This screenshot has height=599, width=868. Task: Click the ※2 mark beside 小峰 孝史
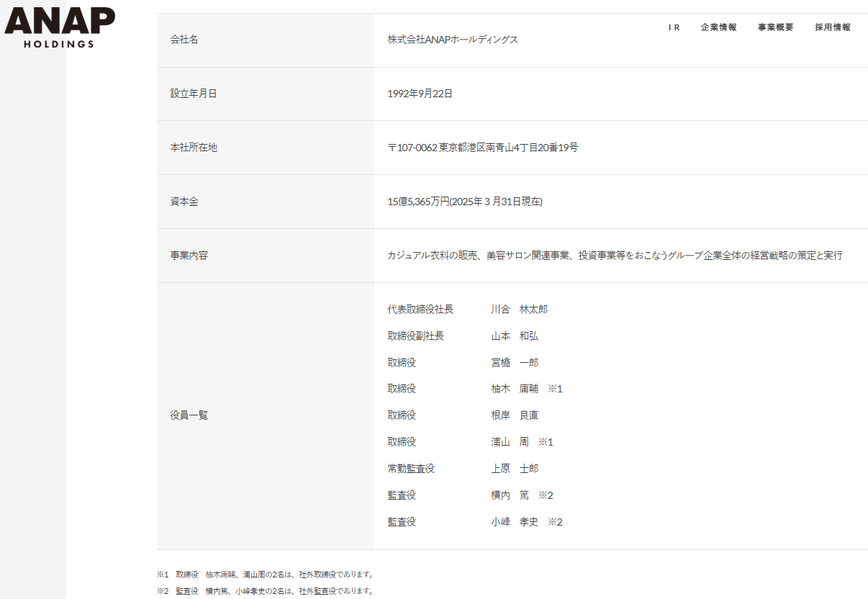555,522
